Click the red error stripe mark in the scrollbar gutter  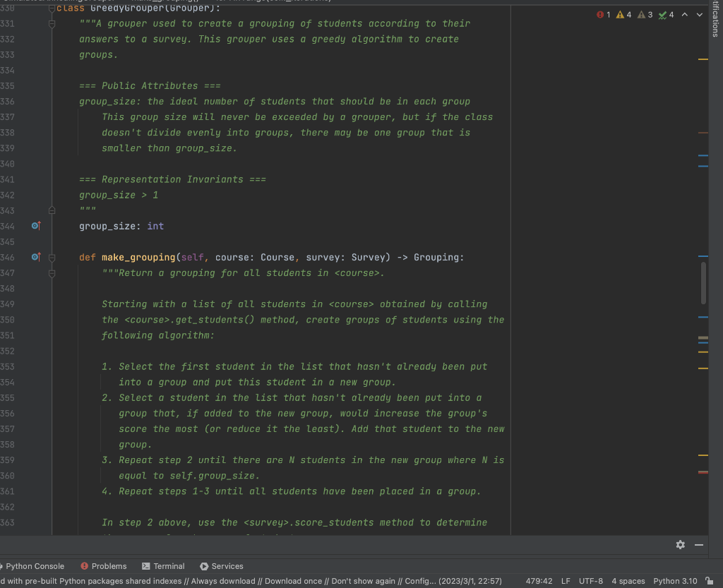point(703,472)
